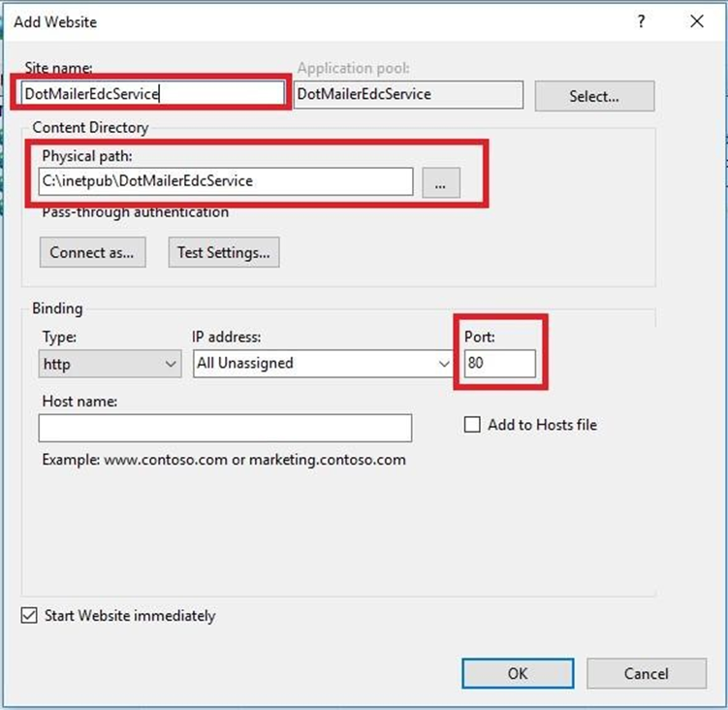Screen dimensions: 728x710
Task: Click the help question mark icon
Action: [641, 21]
